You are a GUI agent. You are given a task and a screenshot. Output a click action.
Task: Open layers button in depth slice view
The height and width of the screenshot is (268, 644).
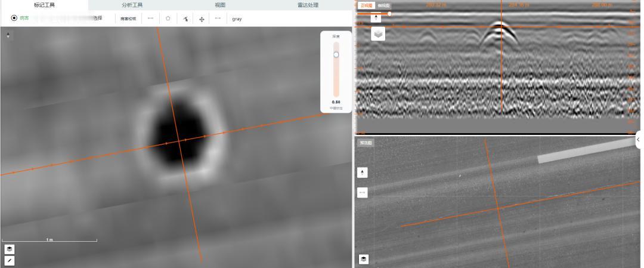point(10,249)
